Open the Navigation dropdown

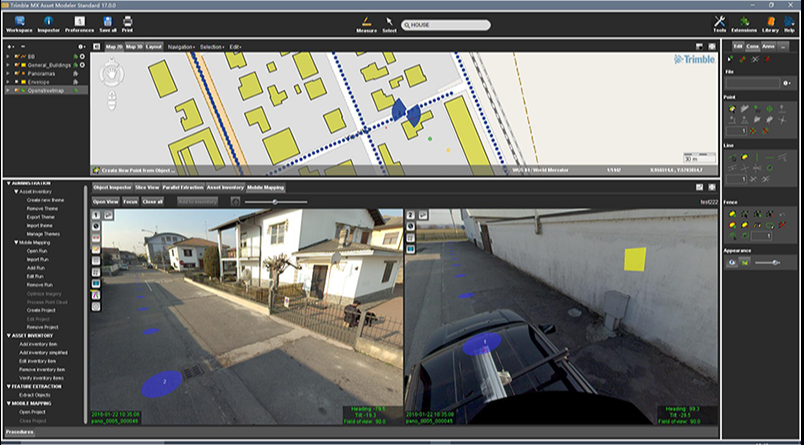click(182, 47)
